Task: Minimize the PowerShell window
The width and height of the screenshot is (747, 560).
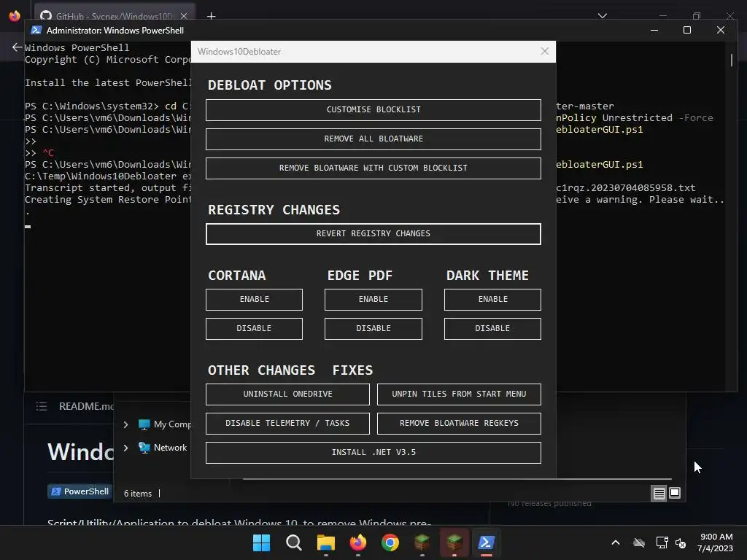Action: click(x=654, y=30)
